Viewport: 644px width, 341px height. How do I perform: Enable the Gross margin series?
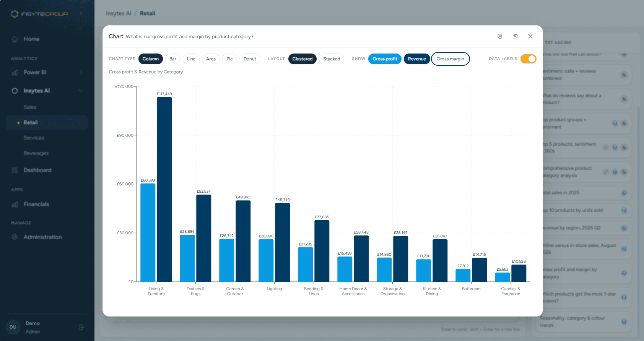pos(450,59)
